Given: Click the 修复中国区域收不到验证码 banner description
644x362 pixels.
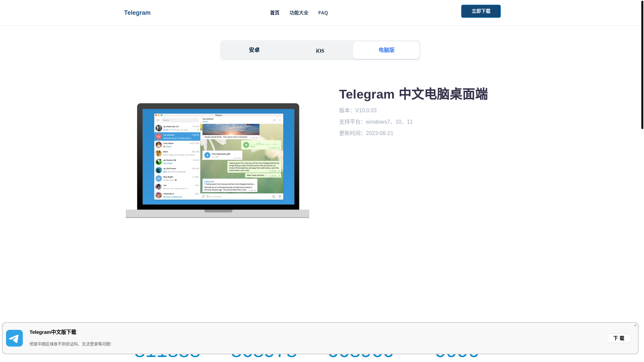Looking at the screenshot, I should pos(70,344).
